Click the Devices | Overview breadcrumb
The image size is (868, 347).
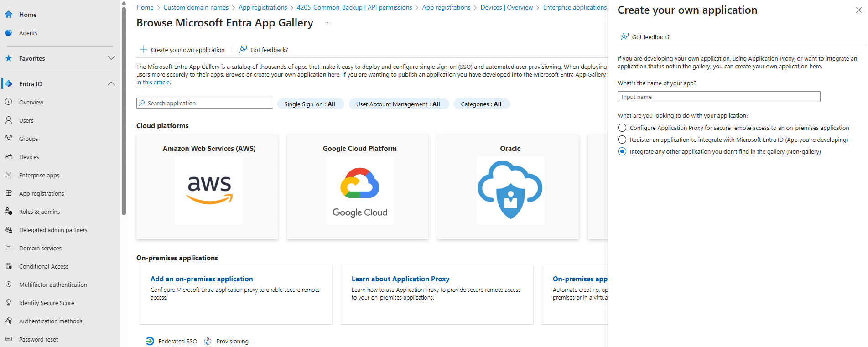(x=507, y=7)
